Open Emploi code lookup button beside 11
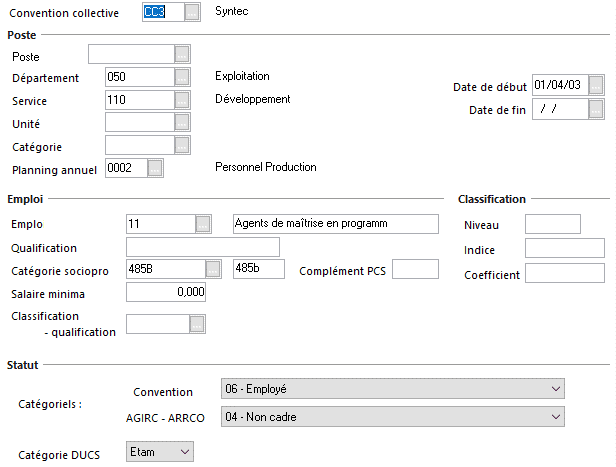Image resolution: width=616 pixels, height=467 pixels. tap(203, 224)
